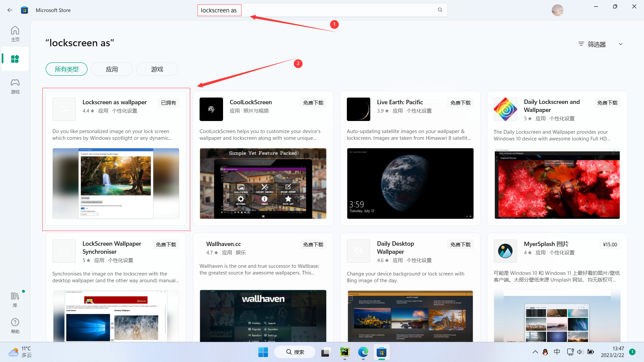Viewport: 644px width, 362px height.
Task: Click the MyerSplash app icon
Action: (505, 251)
